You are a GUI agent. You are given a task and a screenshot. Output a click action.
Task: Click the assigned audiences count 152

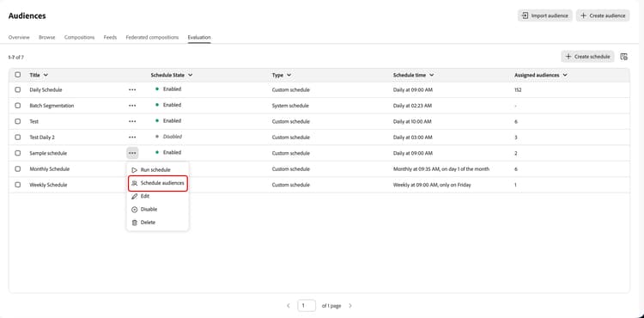point(518,89)
